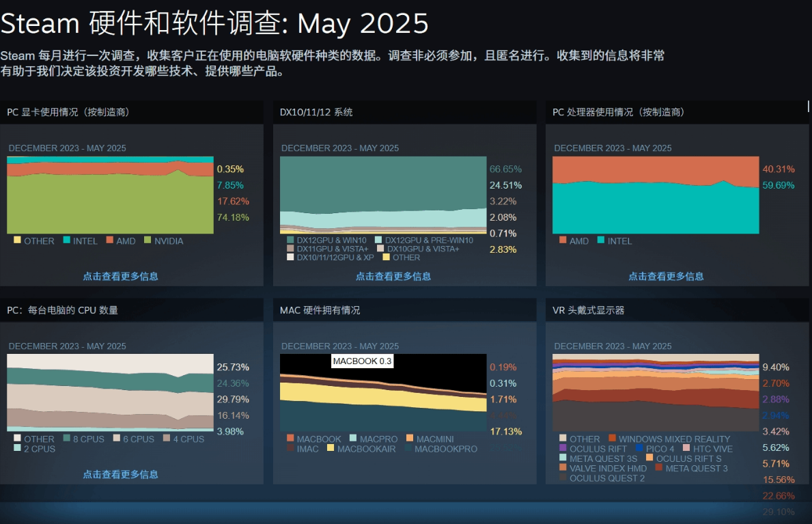Click the processor manufacturer area chart

[656, 195]
